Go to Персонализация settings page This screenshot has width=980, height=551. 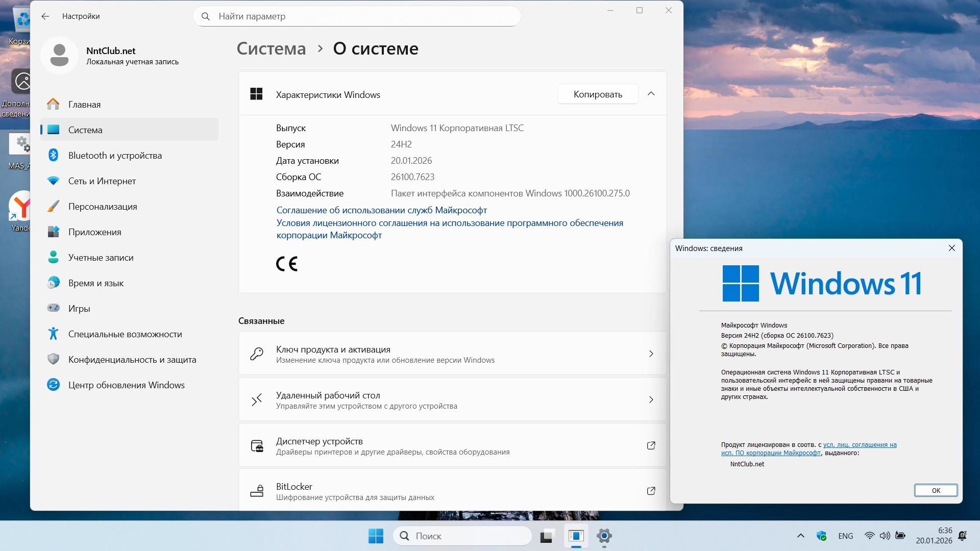pyautogui.click(x=102, y=207)
